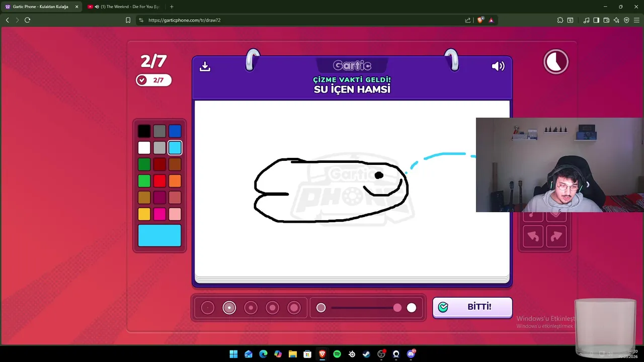The width and height of the screenshot is (644, 362).
Task: Click the Undo arrow tool
Action: click(533, 236)
